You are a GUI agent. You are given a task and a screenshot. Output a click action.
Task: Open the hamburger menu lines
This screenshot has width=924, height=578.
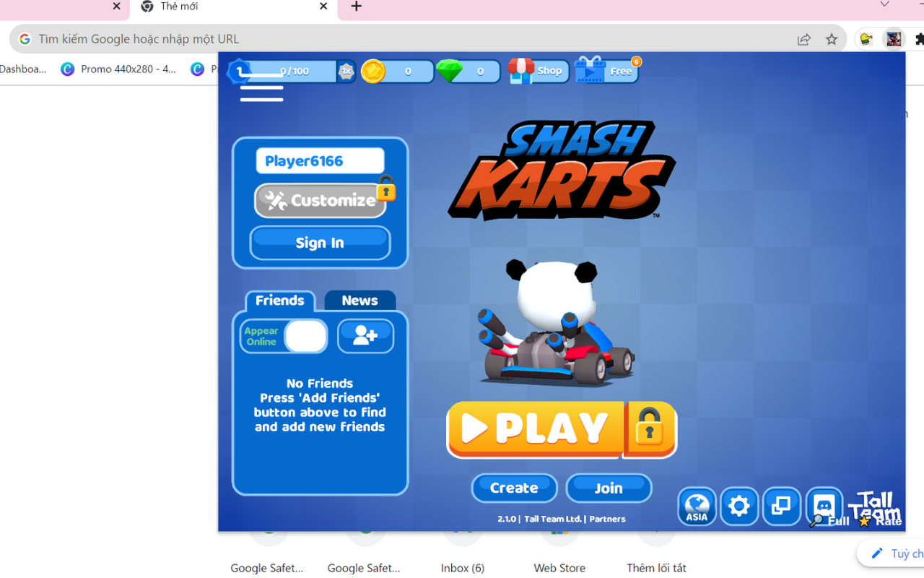(261, 88)
